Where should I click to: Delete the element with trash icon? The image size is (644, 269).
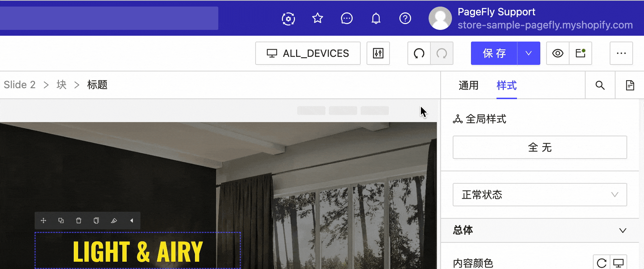click(x=78, y=221)
